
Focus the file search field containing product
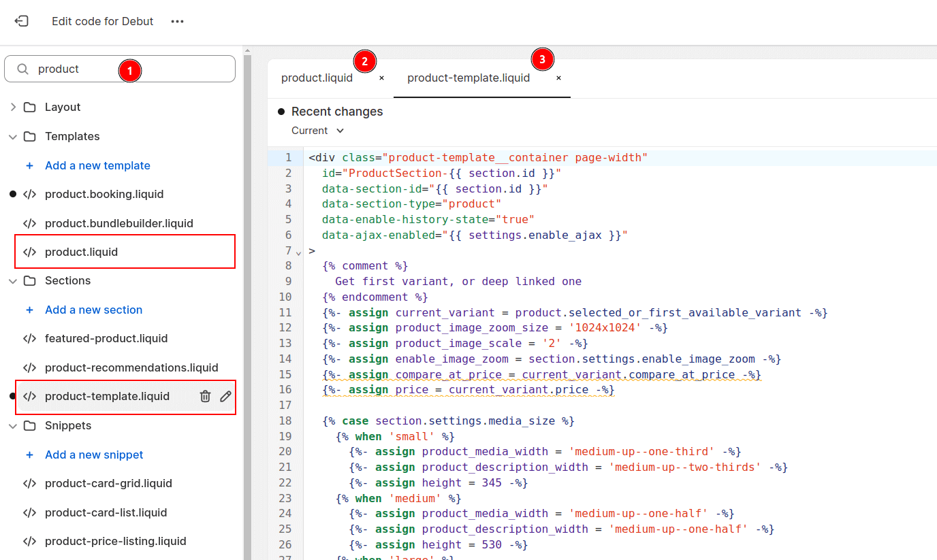pyautogui.click(x=120, y=69)
